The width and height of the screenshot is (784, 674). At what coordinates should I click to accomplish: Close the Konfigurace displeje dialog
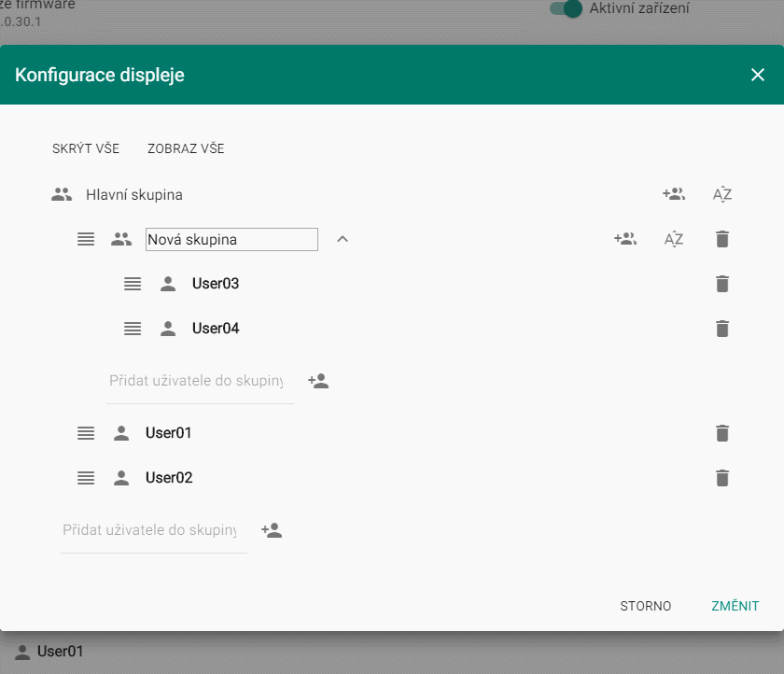pyautogui.click(x=758, y=75)
